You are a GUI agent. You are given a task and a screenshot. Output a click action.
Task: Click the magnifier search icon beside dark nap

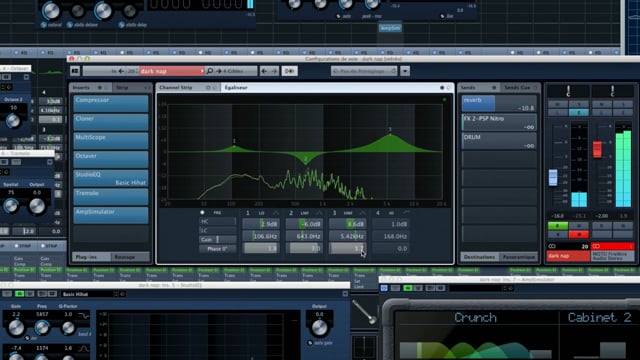(210, 71)
